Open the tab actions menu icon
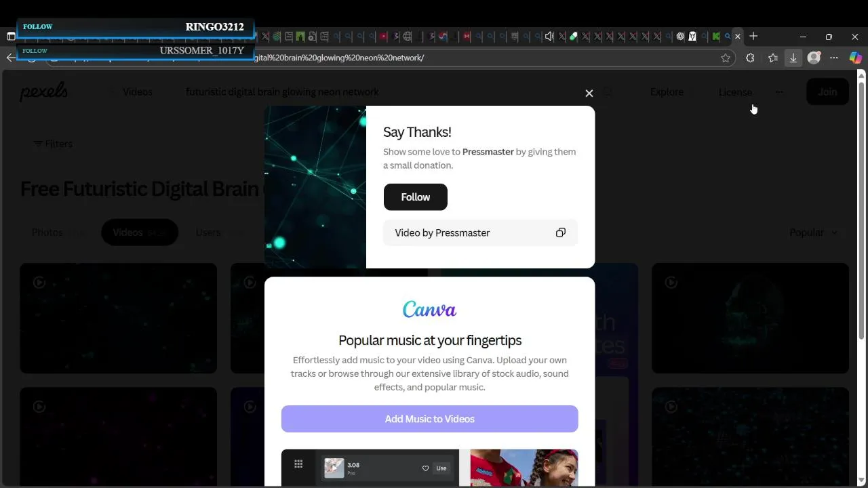Image resolution: width=868 pixels, height=488 pixels. pyautogui.click(x=11, y=37)
